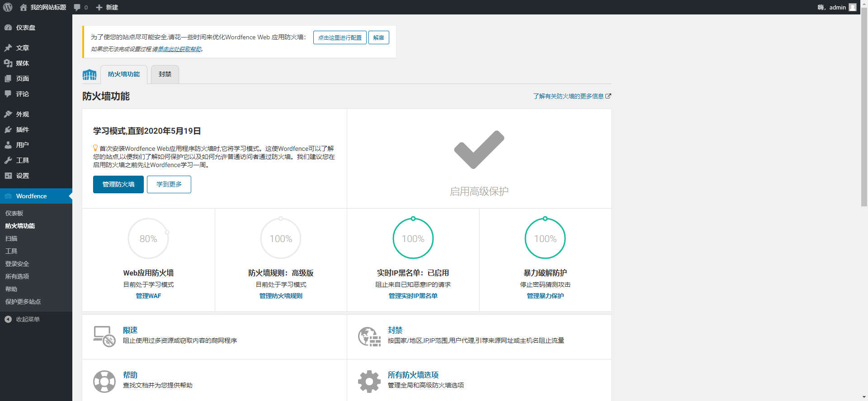Click the 管理实时IP黑名单 link
868x401 pixels.
pyautogui.click(x=413, y=296)
